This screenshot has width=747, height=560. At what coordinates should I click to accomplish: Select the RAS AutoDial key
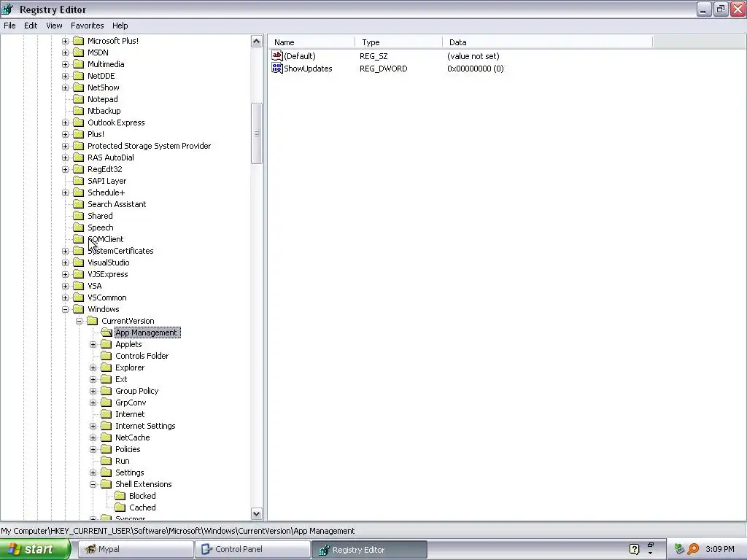click(x=111, y=157)
